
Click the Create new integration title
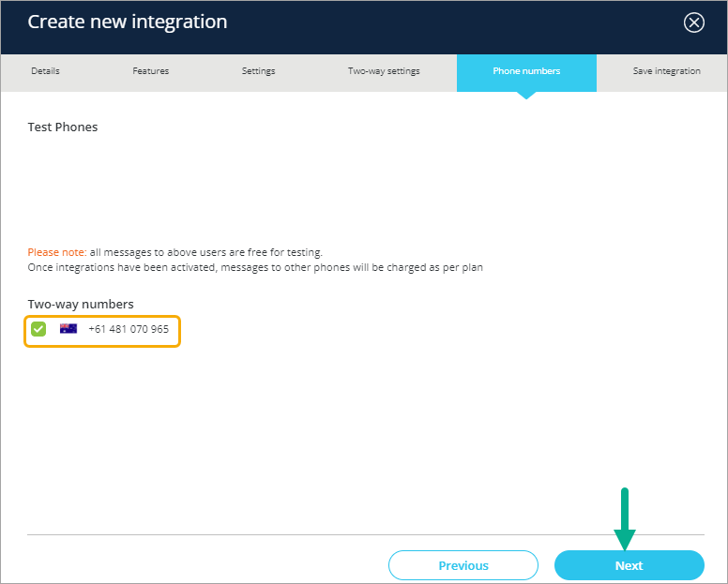[x=128, y=22]
